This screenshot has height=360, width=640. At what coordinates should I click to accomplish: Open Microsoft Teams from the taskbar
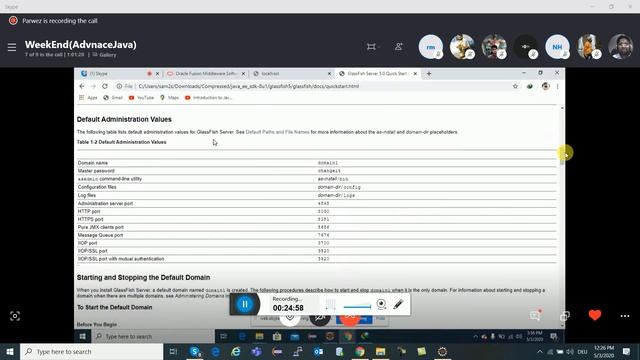tap(257, 351)
